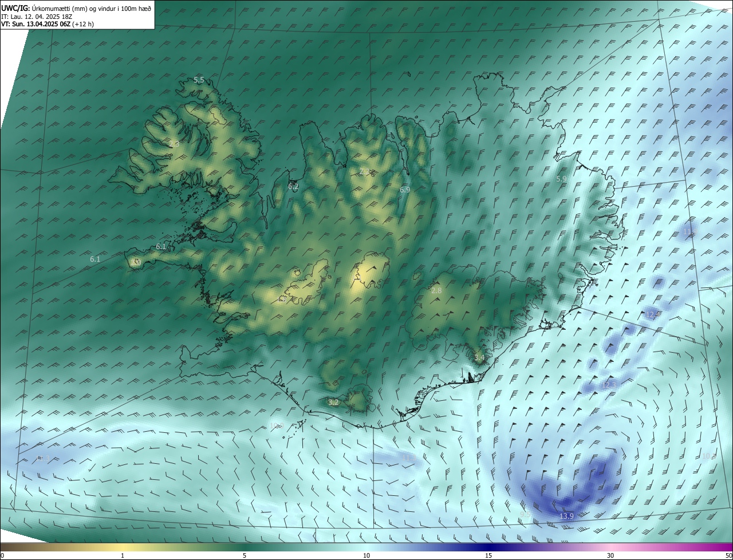Click the precipitation color scale bar
The height and width of the screenshot is (560, 733).
pos(366,546)
